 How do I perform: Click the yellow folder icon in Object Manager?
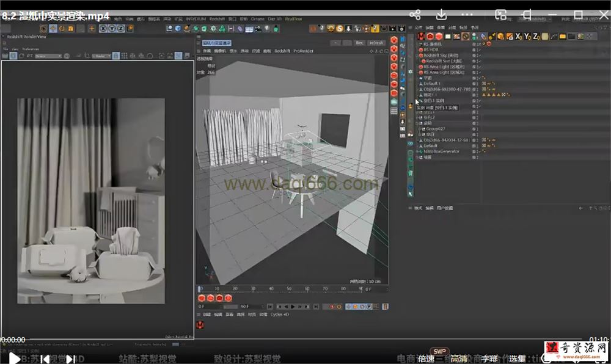(563, 36)
